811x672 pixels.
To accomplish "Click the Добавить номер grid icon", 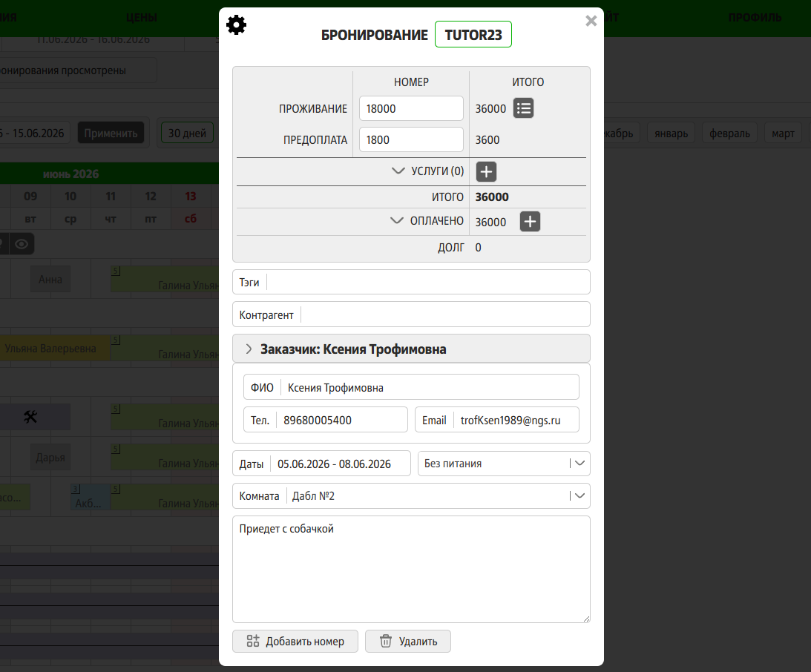I will pyautogui.click(x=253, y=641).
